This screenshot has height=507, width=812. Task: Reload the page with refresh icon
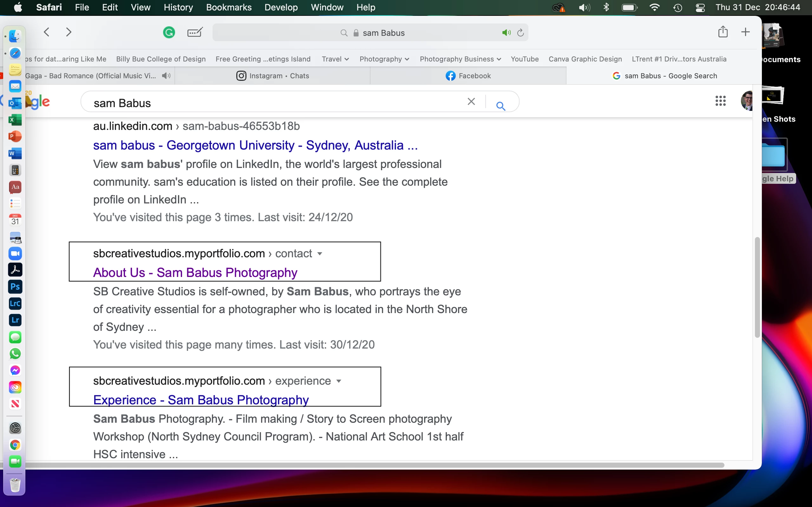coord(521,33)
